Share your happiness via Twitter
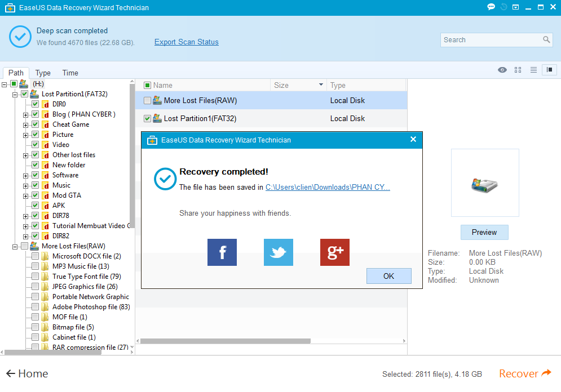The image size is (561, 392). click(278, 252)
